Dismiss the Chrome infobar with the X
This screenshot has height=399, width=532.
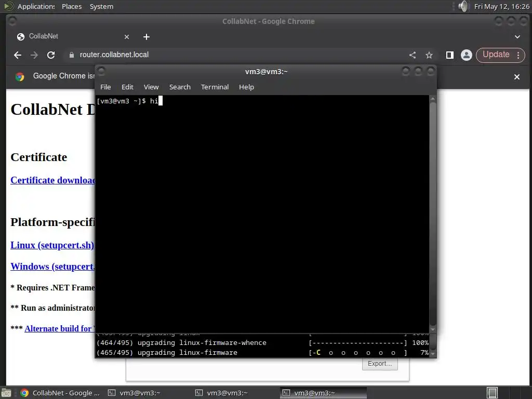pyautogui.click(x=517, y=77)
